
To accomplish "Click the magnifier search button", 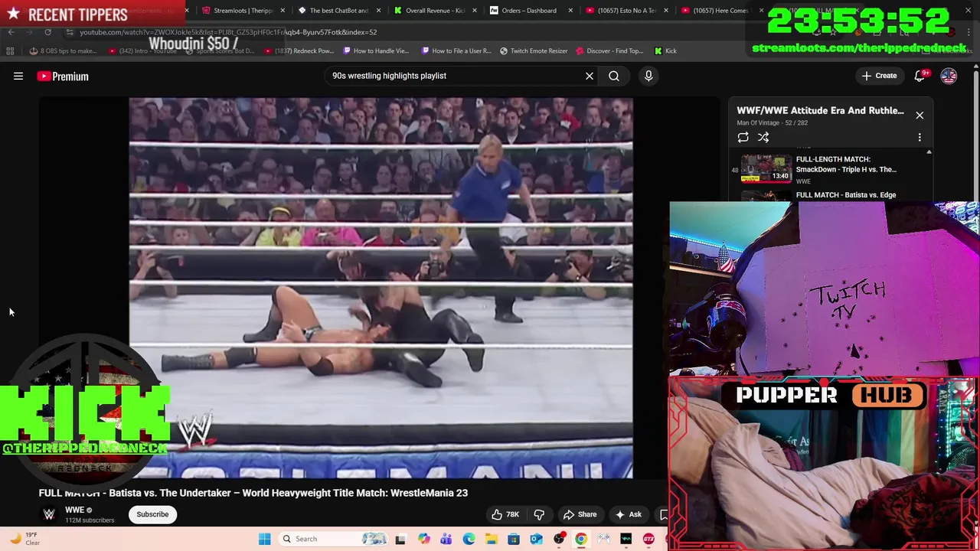I will click(x=614, y=76).
